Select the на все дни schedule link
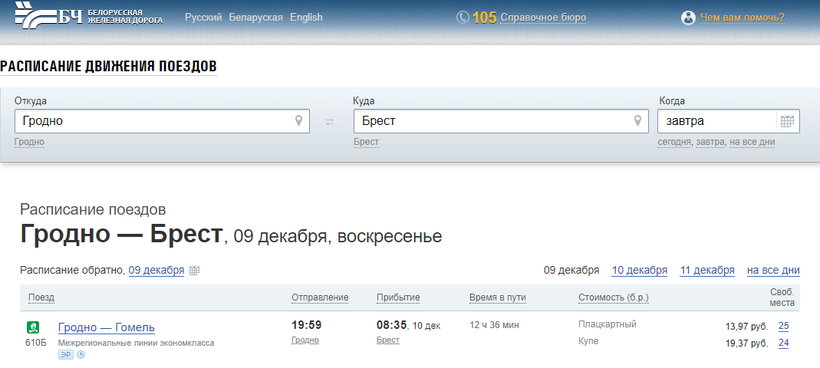 (773, 270)
